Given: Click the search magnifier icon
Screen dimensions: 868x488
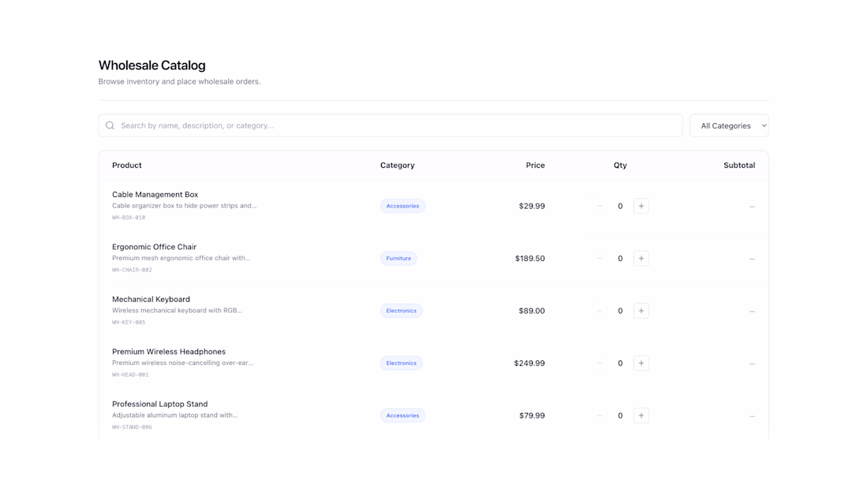Looking at the screenshot, I should click(110, 125).
